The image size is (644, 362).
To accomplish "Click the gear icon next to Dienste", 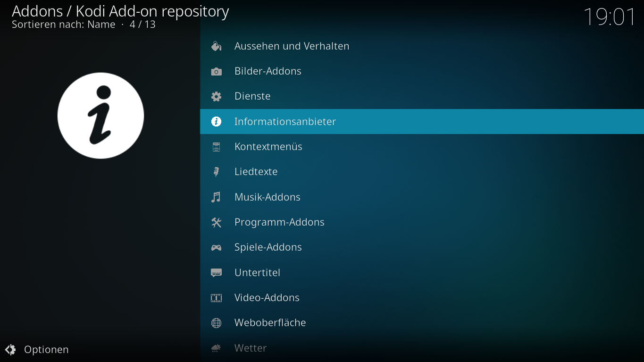I will 216,96.
